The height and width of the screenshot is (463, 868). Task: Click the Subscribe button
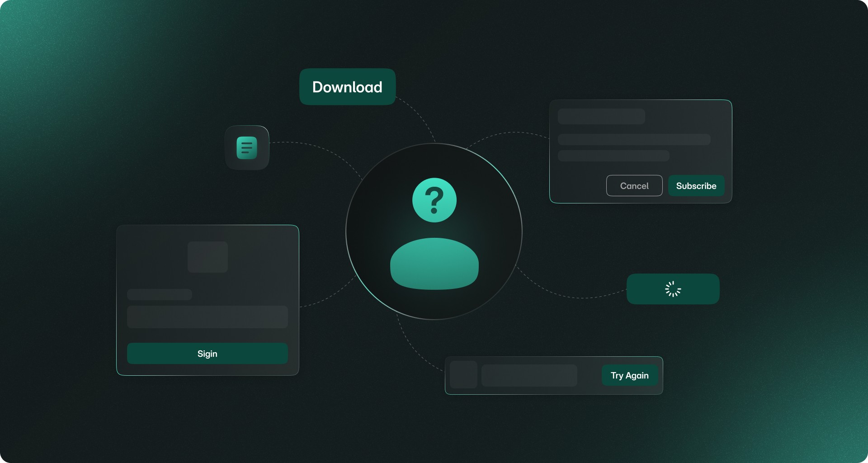point(696,186)
